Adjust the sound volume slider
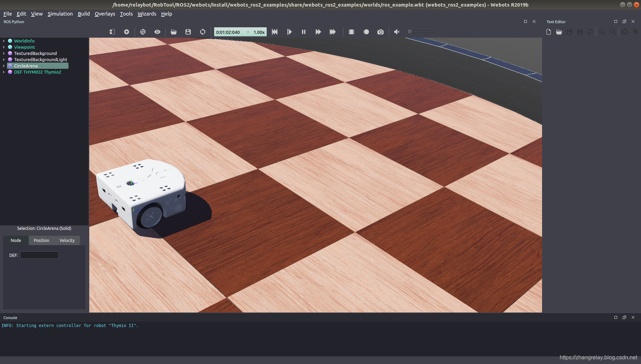 point(421,32)
